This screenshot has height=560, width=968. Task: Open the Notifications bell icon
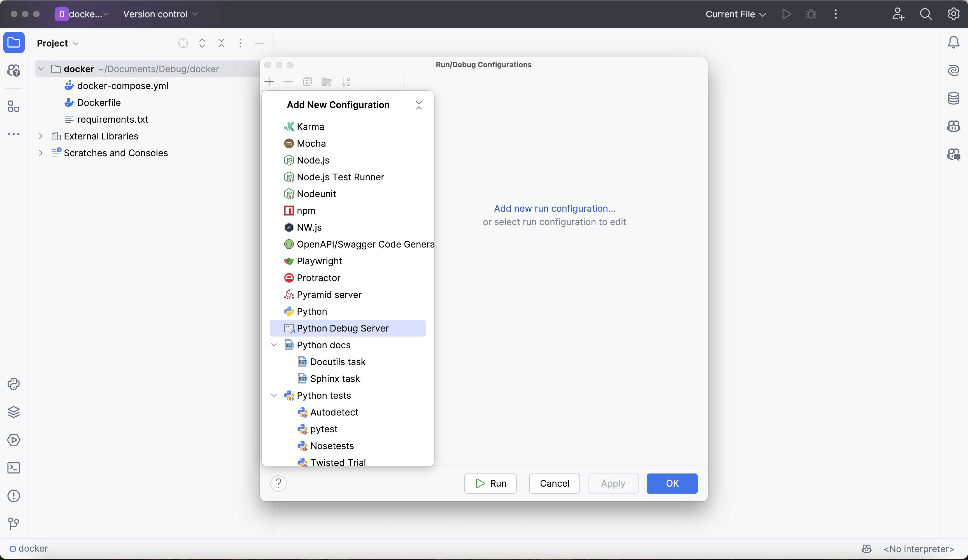click(x=953, y=42)
